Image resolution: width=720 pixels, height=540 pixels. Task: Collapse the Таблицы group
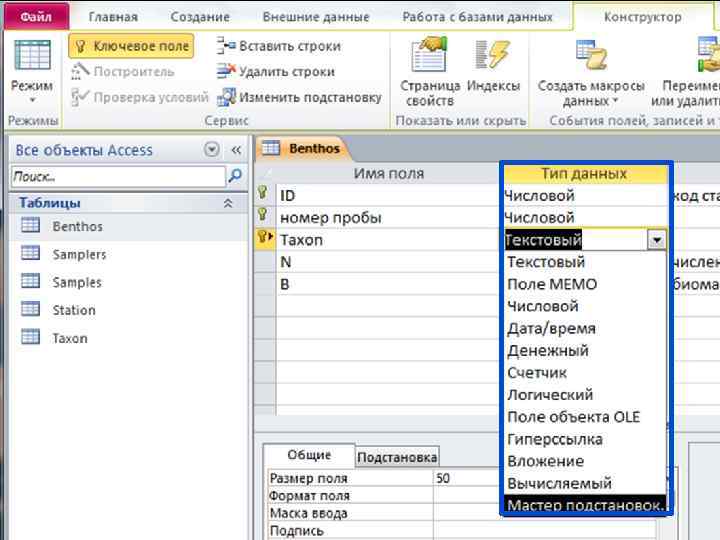pyautogui.click(x=228, y=203)
